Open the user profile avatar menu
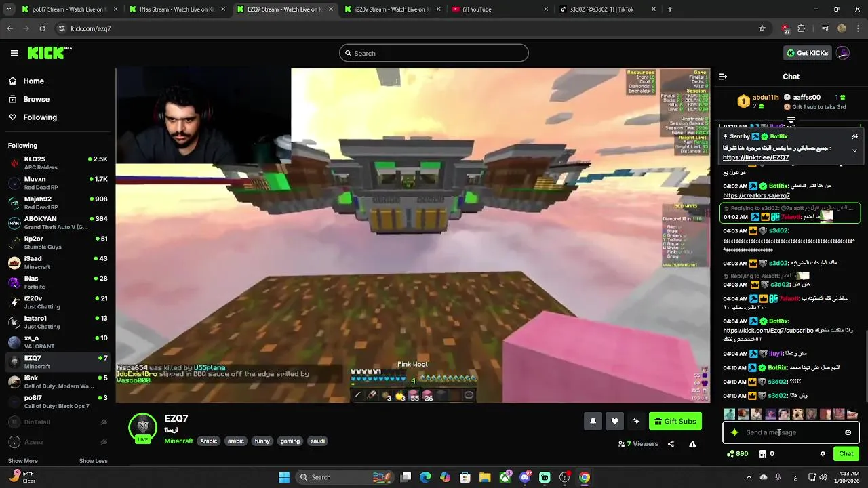Viewport: 868px width, 488px height. [843, 53]
